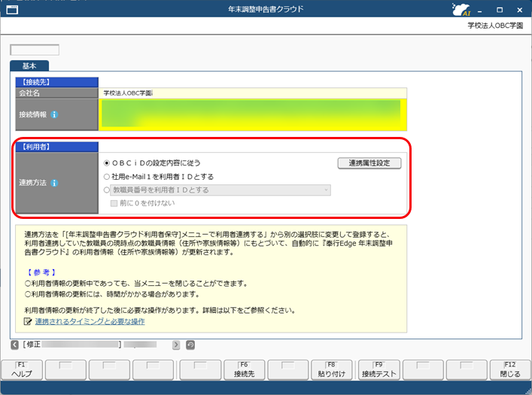Click F12 閉じる function key
This screenshot has height=395, width=532.
pos(510,370)
